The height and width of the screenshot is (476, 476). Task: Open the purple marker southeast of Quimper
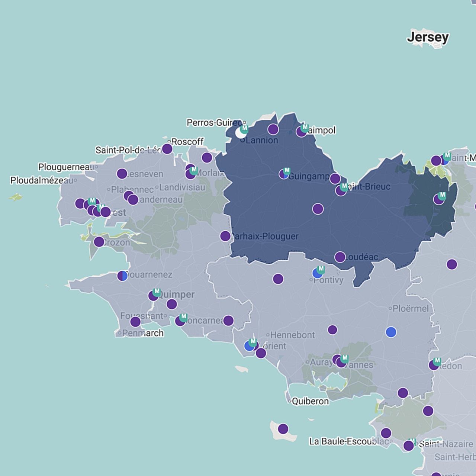[x=171, y=304]
